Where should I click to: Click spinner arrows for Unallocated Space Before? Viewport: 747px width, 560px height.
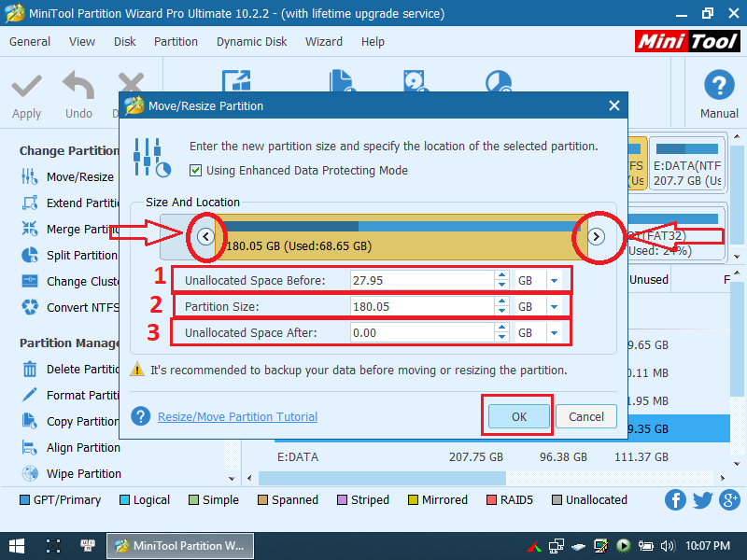501,281
